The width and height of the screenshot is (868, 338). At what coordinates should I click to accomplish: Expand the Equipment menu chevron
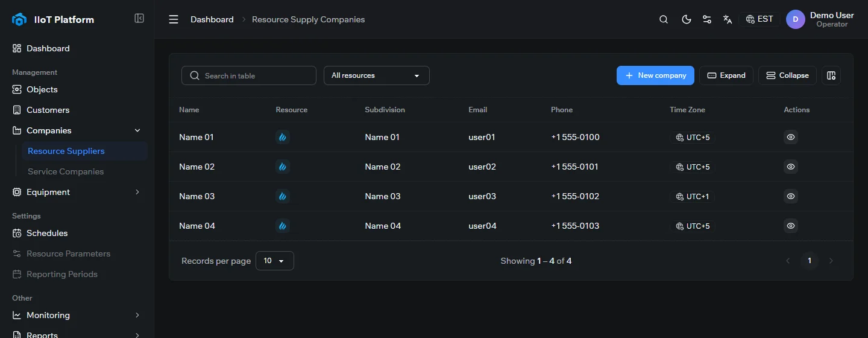[x=137, y=192]
